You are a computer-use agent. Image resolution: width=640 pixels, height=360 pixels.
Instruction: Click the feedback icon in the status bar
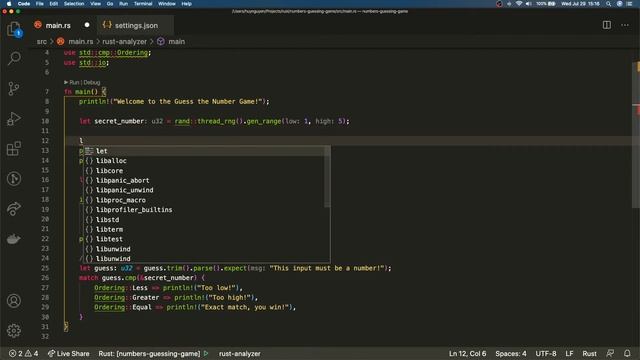point(610,353)
